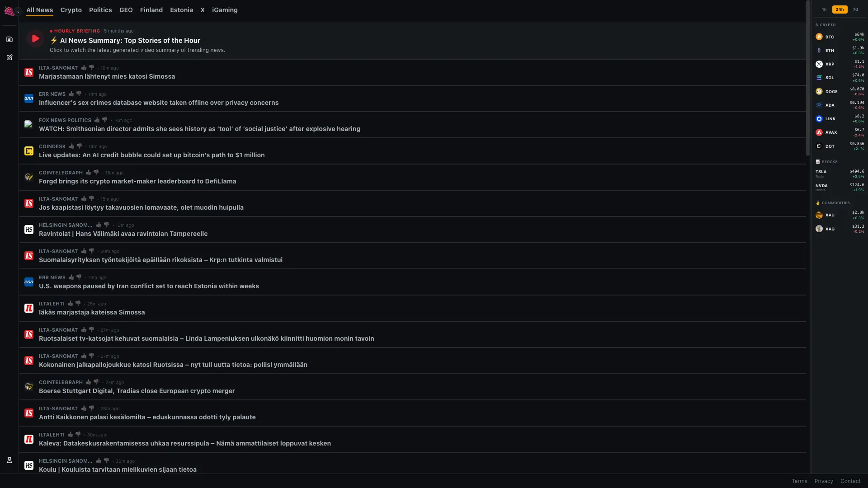Select the DOGE ticker row

click(840, 92)
